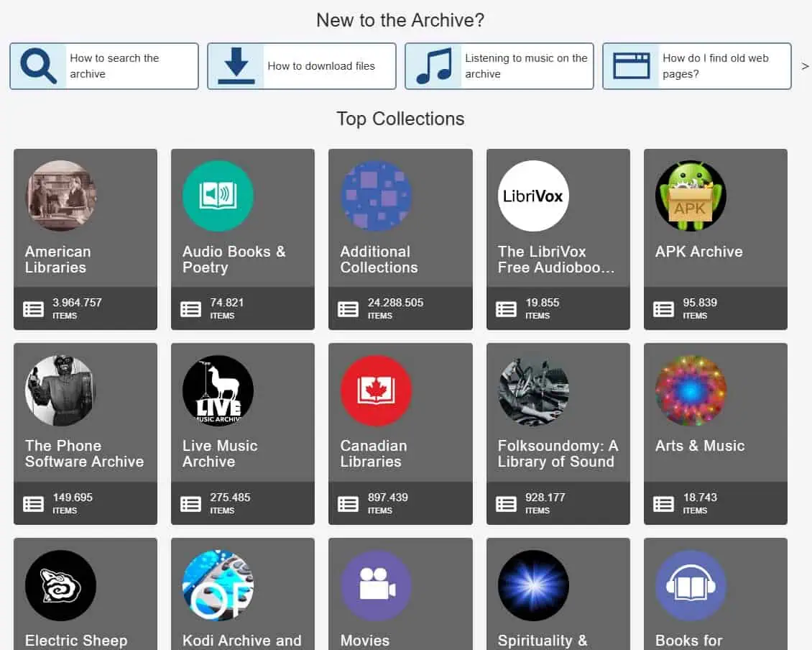Click the Folksoundomy collection thumbnail
812x650 pixels.
click(x=533, y=390)
